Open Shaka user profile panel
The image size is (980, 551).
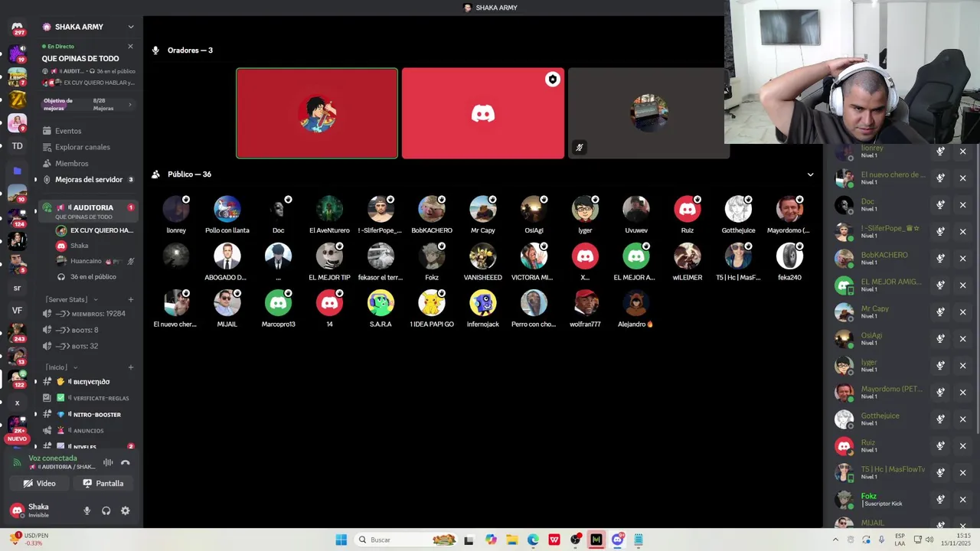point(41,510)
